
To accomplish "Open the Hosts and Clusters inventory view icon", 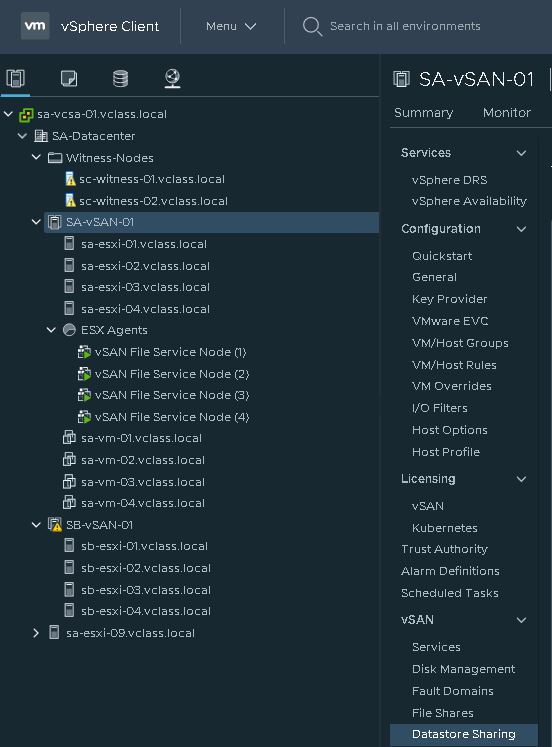I will [x=15, y=78].
